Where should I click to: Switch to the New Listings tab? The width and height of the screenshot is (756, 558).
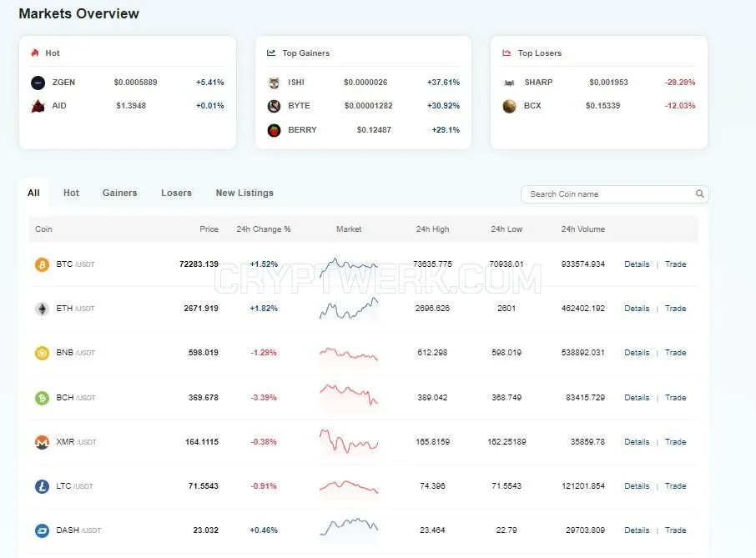click(244, 193)
